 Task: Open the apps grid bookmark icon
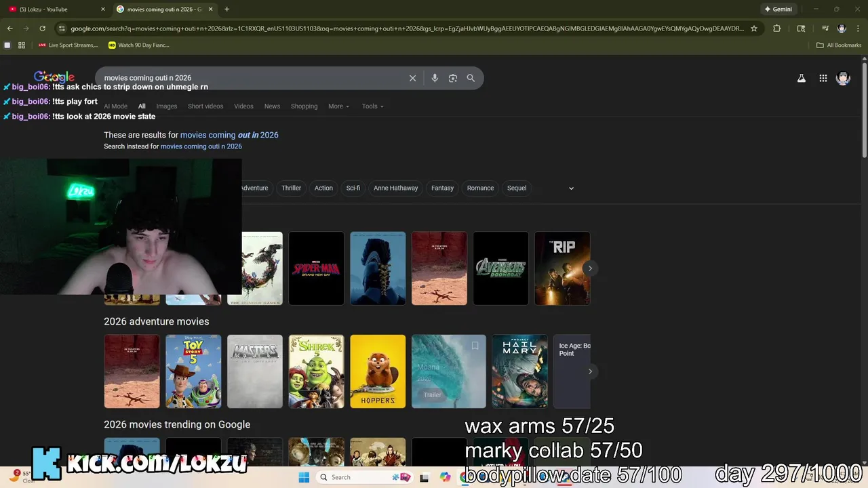point(22,45)
